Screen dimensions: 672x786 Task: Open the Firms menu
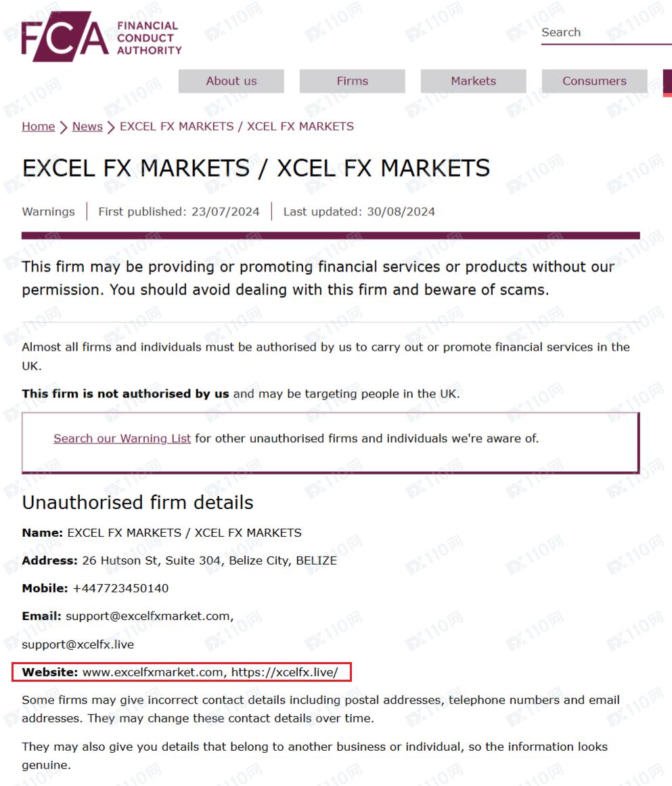click(353, 81)
